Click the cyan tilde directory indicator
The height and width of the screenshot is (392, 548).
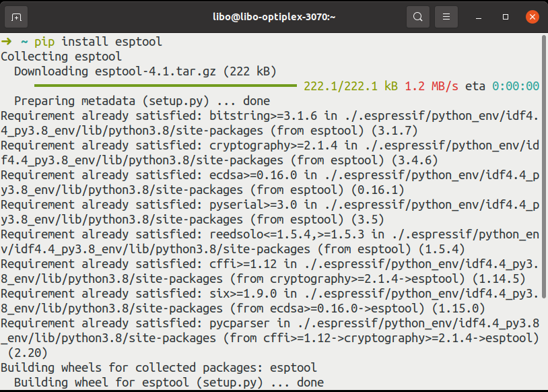[x=24, y=42]
